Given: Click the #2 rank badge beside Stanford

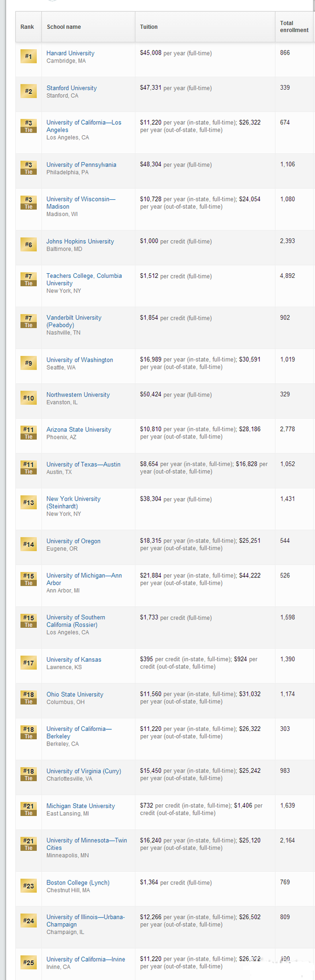Looking at the screenshot, I should pyautogui.click(x=28, y=91).
